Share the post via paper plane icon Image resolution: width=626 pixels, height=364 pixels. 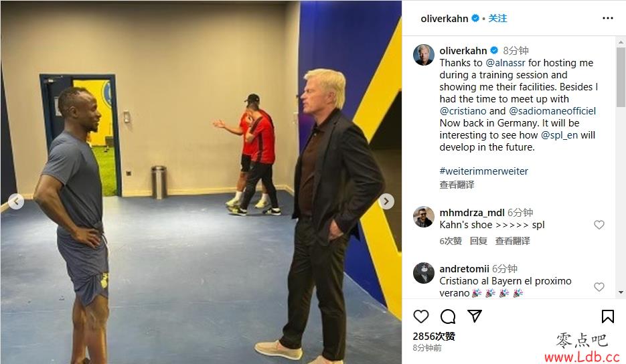(475, 316)
